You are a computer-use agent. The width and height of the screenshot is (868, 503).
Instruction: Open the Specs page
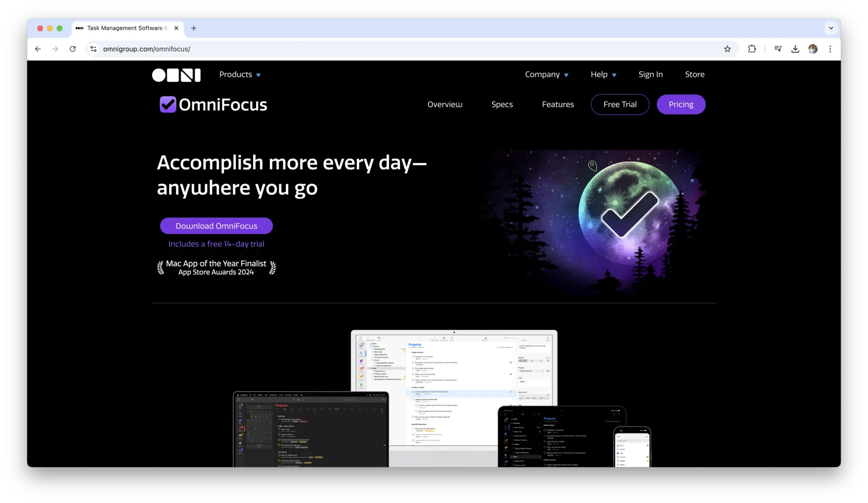pos(502,104)
